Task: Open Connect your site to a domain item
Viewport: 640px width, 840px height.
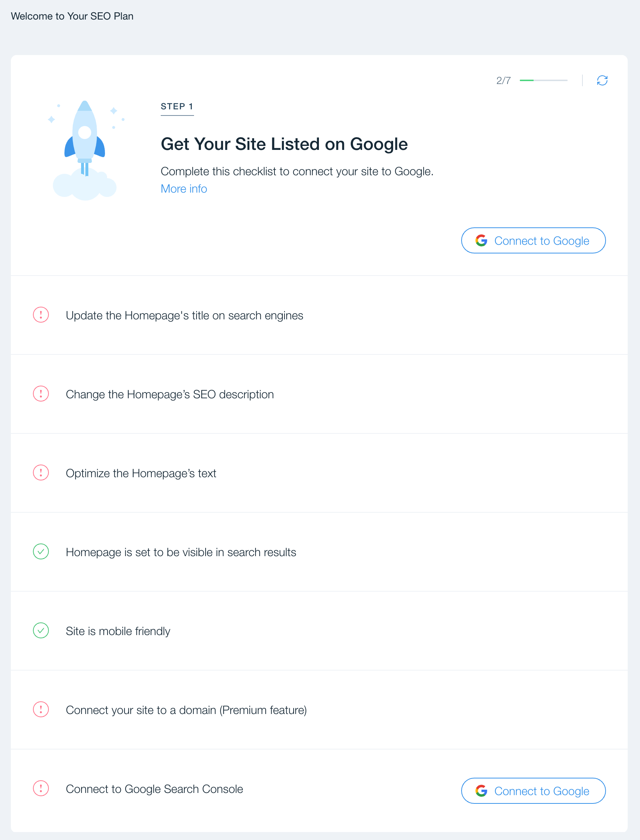Action: point(319,709)
